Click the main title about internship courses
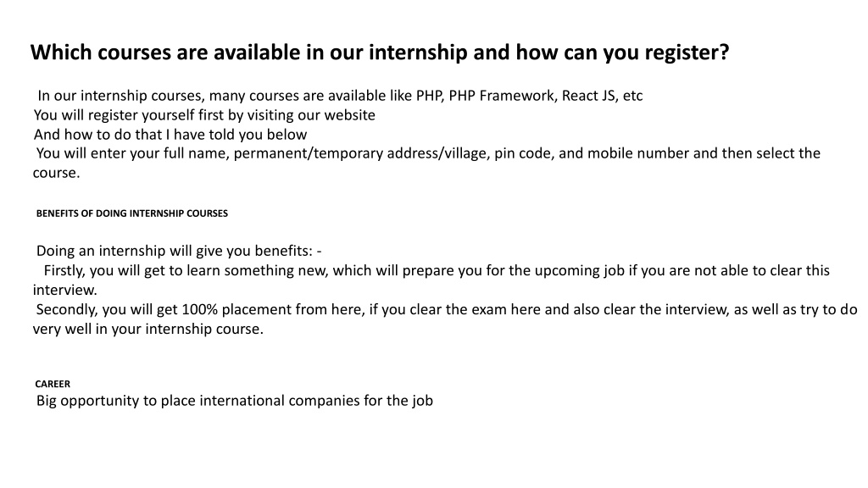 point(380,53)
